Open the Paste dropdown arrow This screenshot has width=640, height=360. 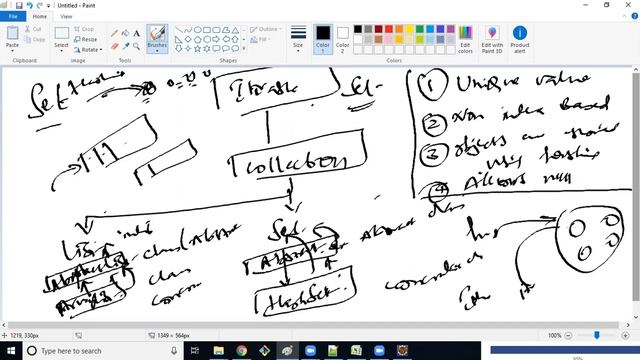[12, 51]
